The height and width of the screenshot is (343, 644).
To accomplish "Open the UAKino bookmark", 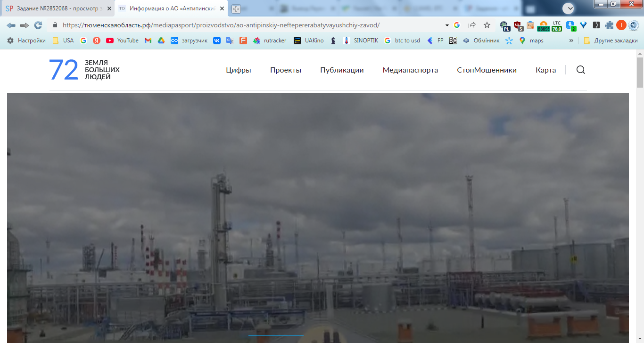I will point(309,41).
